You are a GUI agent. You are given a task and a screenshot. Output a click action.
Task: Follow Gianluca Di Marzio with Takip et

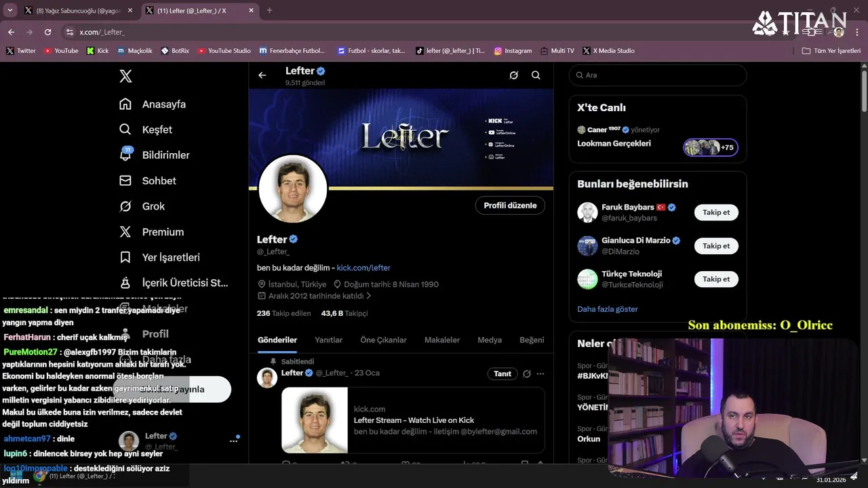click(716, 246)
